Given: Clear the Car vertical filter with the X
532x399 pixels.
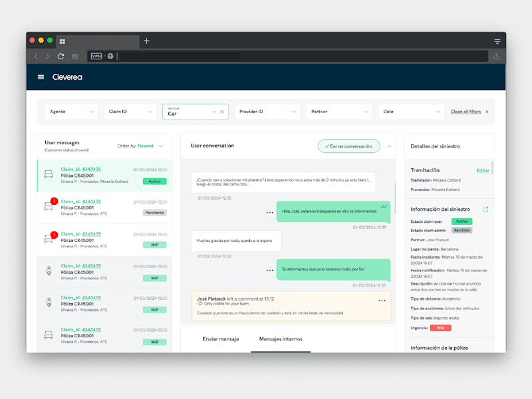Looking at the screenshot, I should (x=222, y=112).
